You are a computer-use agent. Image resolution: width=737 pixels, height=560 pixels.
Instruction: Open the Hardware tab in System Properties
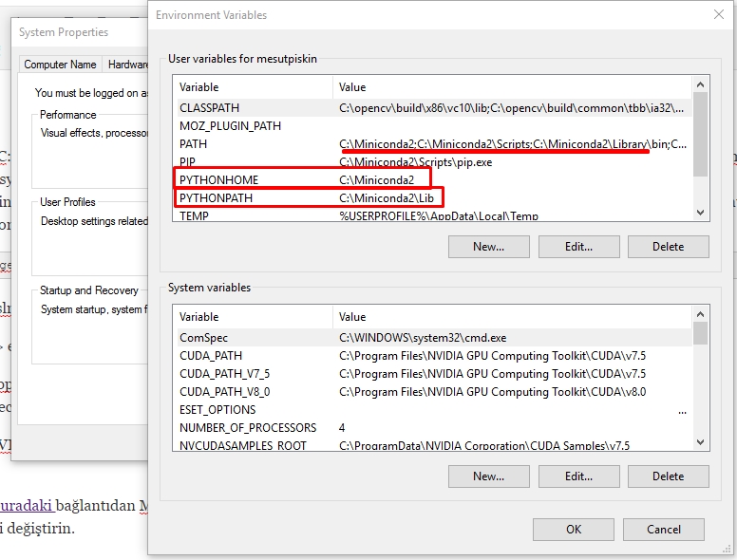pyautogui.click(x=127, y=65)
